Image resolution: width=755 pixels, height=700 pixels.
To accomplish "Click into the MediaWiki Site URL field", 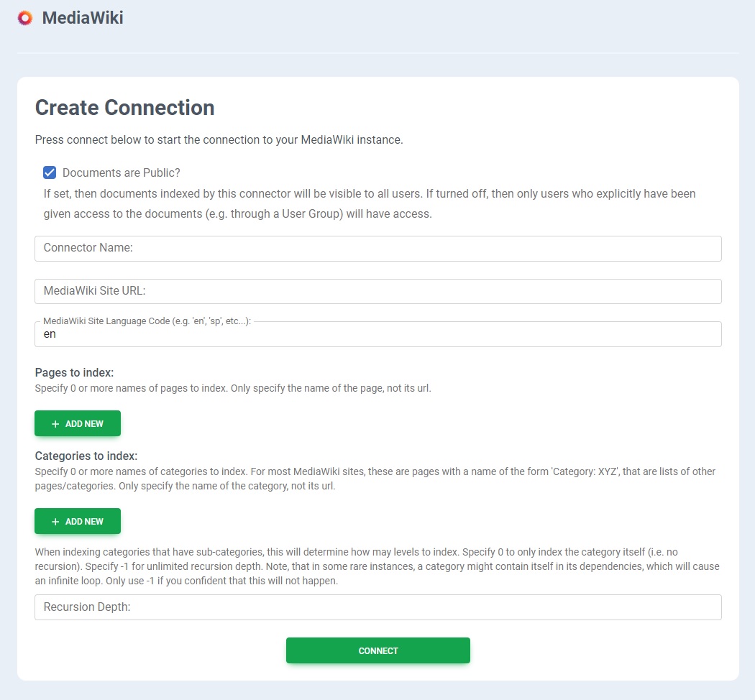I will point(377,292).
